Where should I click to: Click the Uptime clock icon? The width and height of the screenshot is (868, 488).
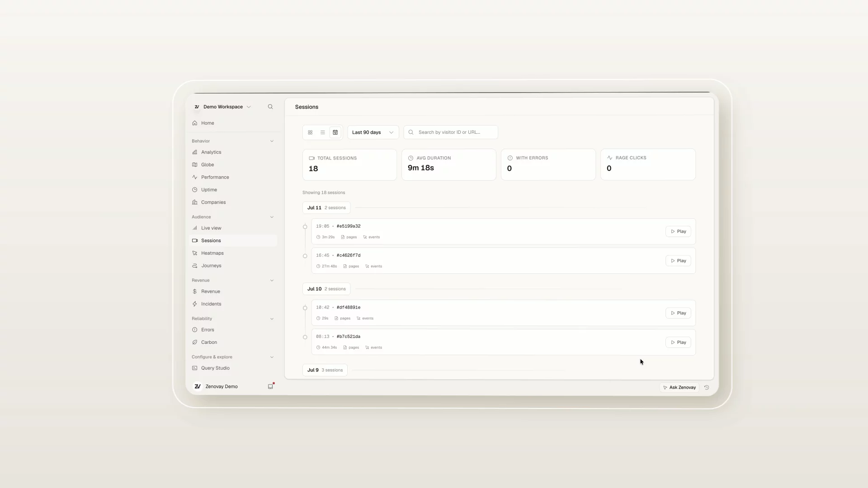click(x=194, y=190)
